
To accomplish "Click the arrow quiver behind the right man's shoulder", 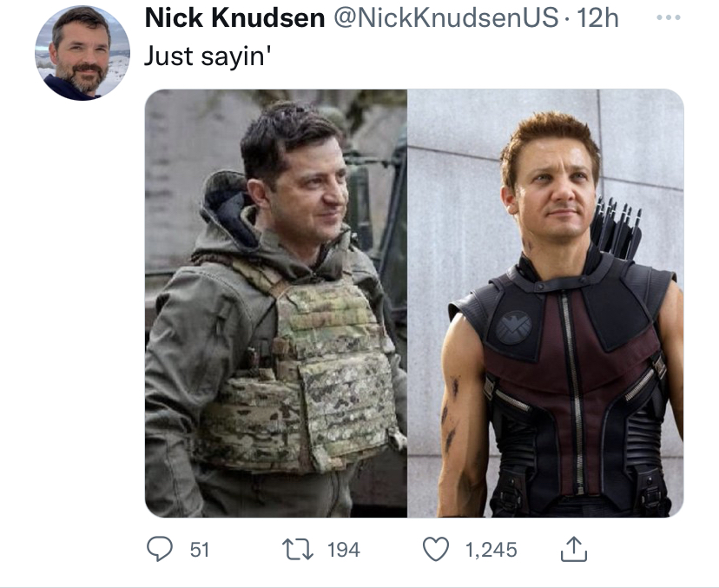I will 615,229.
